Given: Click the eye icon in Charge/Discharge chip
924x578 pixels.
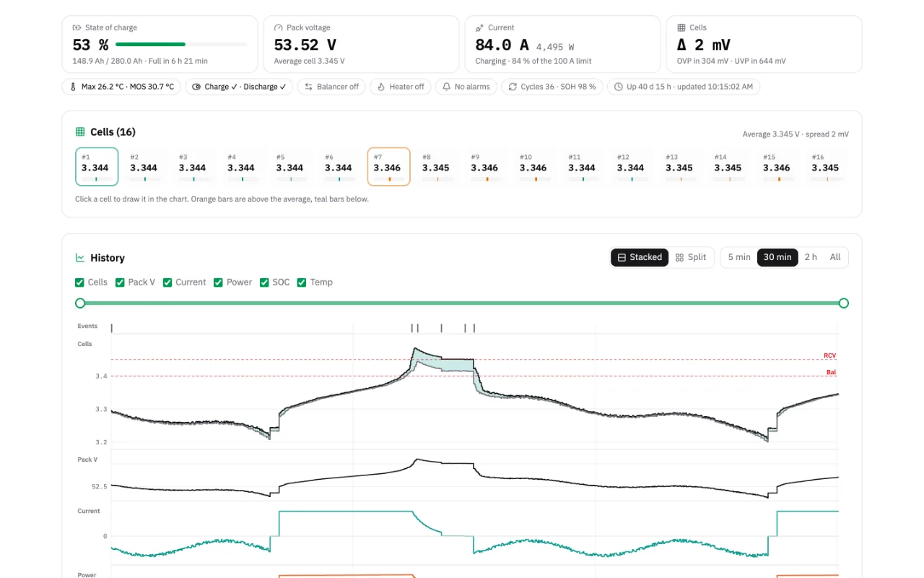Looking at the screenshot, I should (196, 87).
